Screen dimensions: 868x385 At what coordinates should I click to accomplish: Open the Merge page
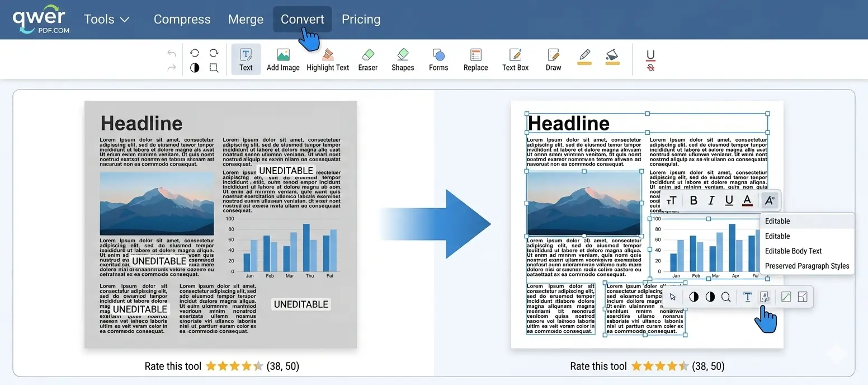tap(246, 19)
